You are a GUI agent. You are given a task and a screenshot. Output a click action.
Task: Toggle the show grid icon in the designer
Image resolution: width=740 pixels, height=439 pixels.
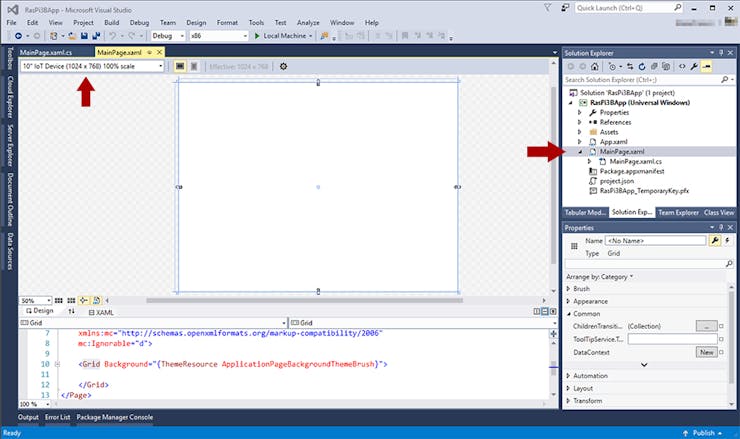(59, 300)
